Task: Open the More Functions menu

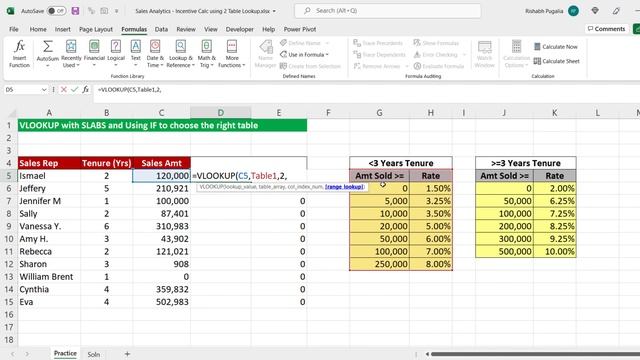Action: coord(232,54)
